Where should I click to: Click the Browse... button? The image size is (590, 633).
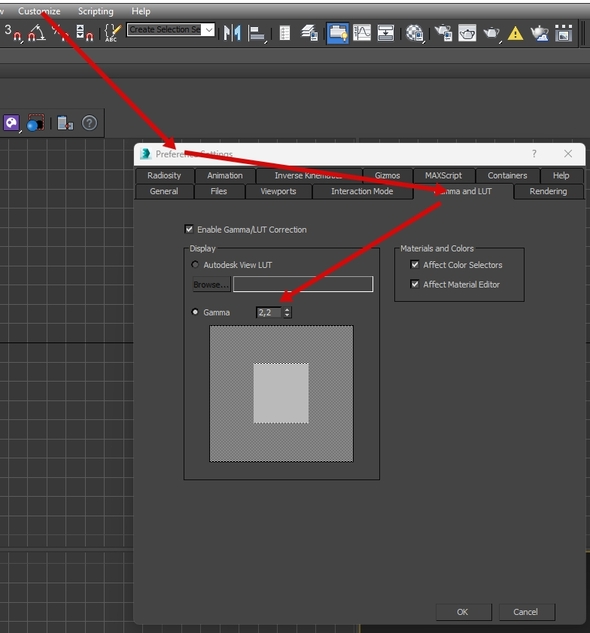tap(211, 285)
